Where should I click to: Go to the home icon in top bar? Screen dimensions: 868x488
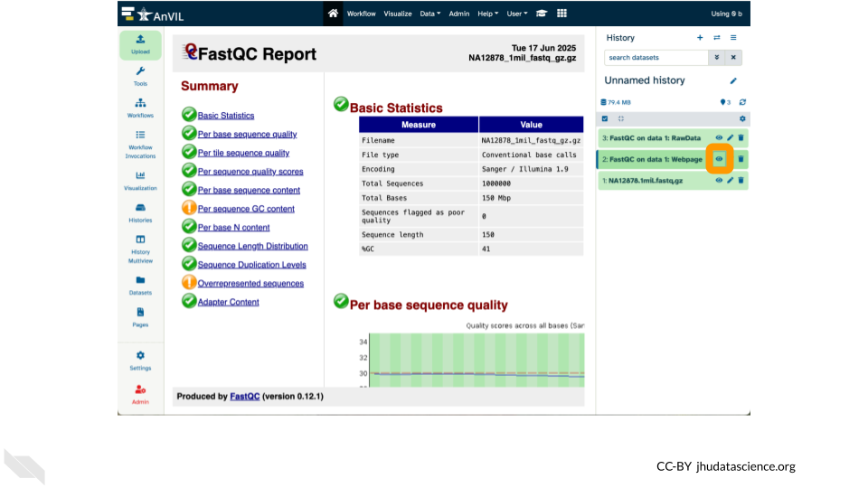(333, 14)
